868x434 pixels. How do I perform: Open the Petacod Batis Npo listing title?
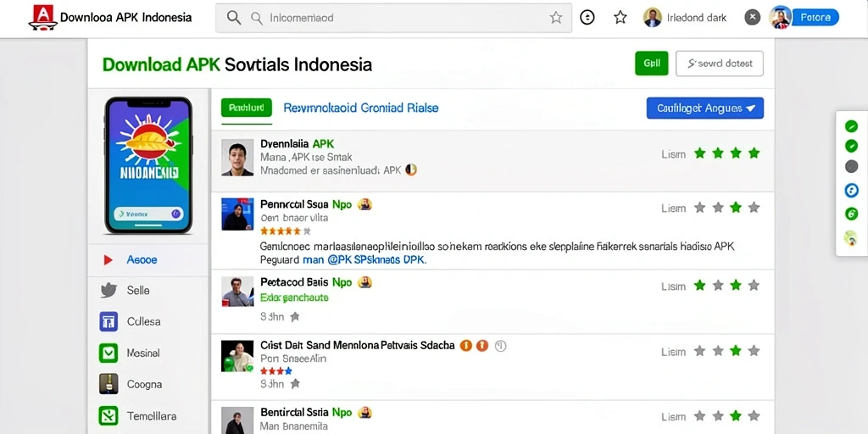click(306, 282)
